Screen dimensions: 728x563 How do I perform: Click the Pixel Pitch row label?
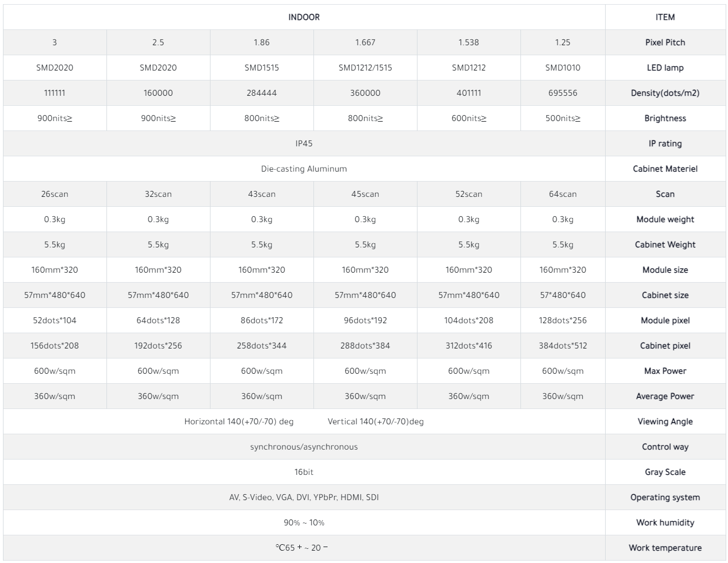665,42
